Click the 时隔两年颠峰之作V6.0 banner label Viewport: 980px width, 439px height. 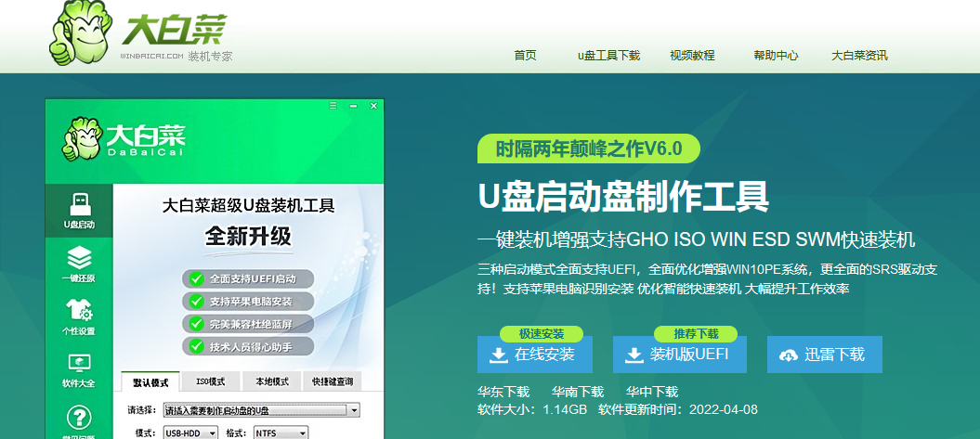click(588, 148)
